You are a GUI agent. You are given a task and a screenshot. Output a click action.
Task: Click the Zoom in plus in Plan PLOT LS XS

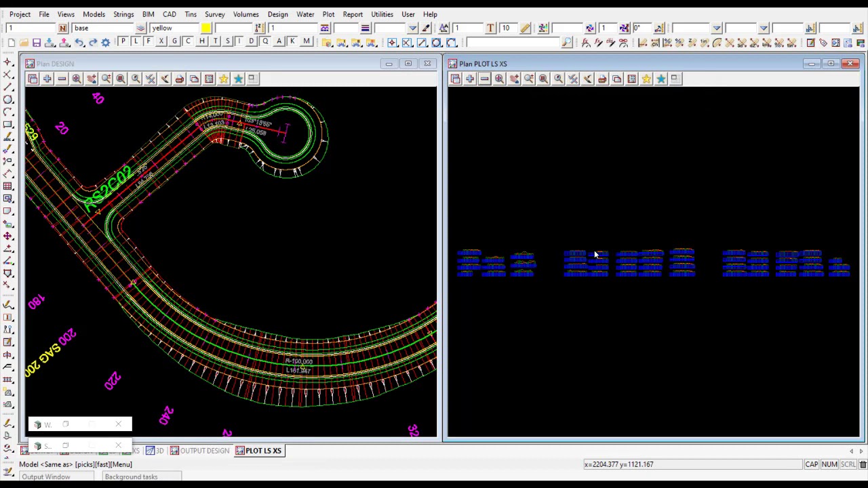469,79
